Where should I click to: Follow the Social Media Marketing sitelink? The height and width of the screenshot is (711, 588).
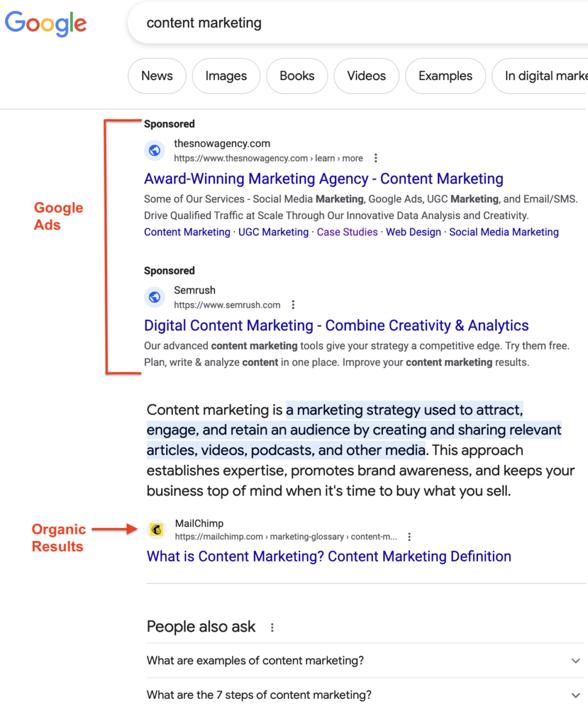coord(504,232)
